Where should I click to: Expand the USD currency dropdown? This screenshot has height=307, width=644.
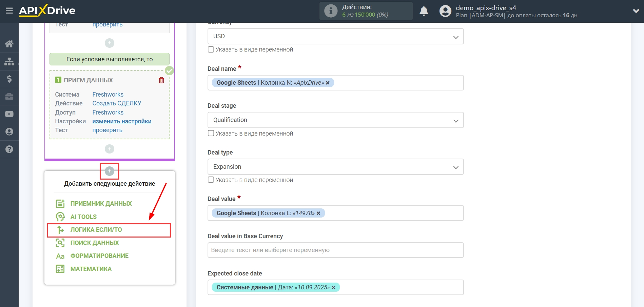point(335,36)
